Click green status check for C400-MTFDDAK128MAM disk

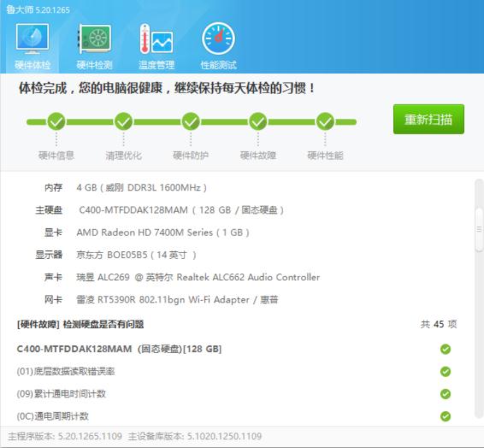pos(446,349)
